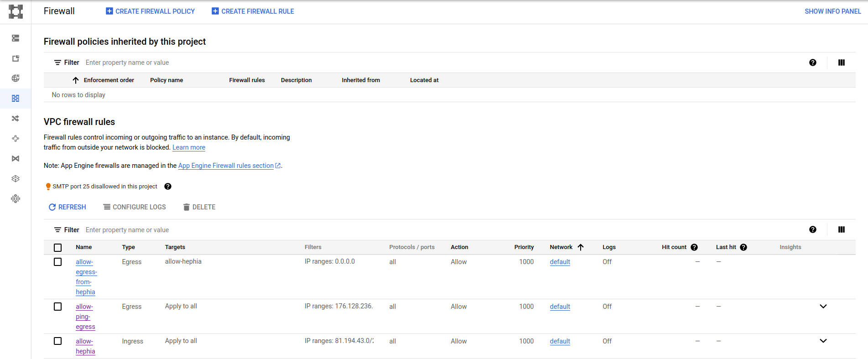Image resolution: width=868 pixels, height=359 pixels.
Task: Click help icon beside SMTP port notice
Action: tap(168, 187)
